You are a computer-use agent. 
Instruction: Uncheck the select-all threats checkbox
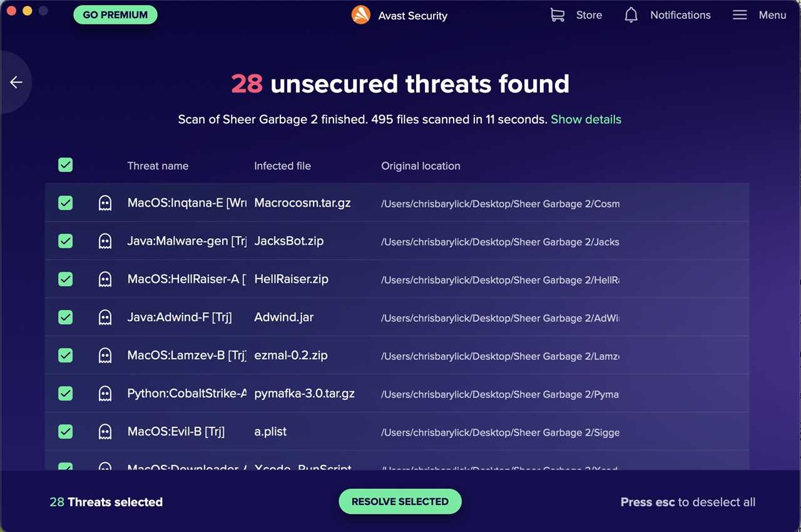pos(65,165)
